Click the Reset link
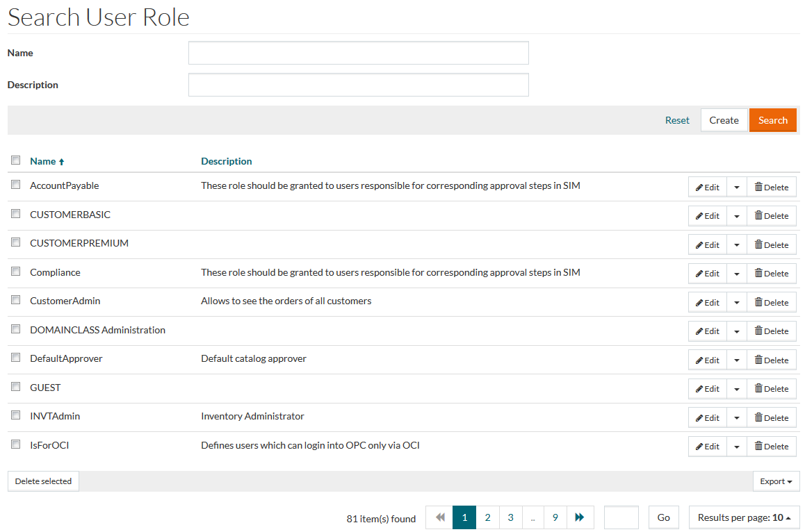 677,120
